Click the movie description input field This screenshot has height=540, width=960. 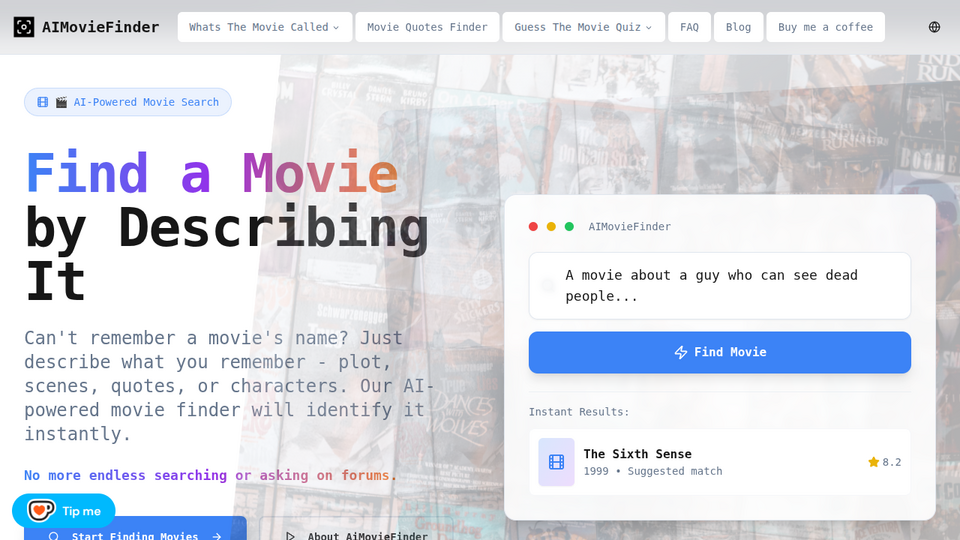(719, 286)
